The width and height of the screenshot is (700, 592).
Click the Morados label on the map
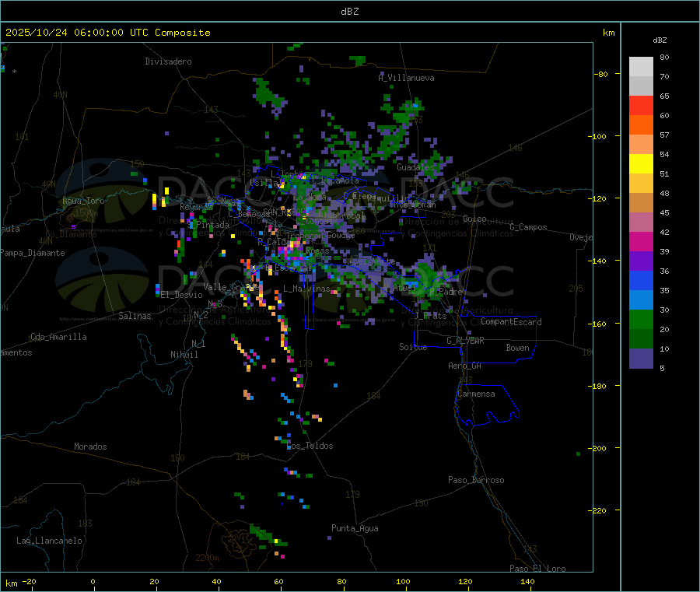(x=90, y=447)
